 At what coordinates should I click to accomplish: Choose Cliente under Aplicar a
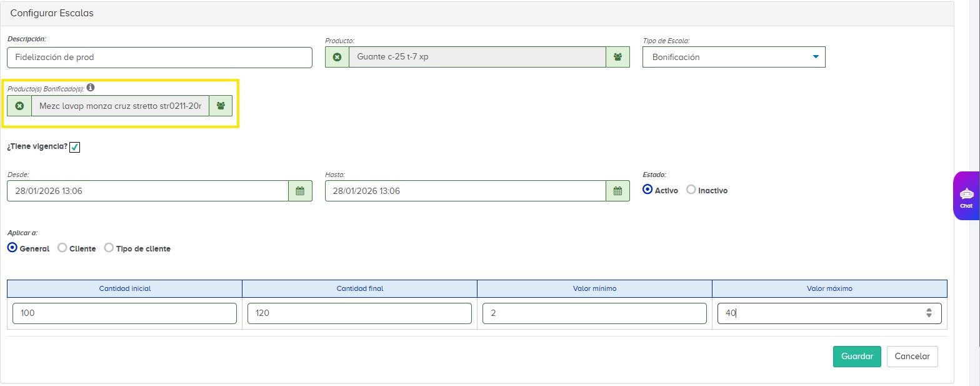(x=62, y=248)
